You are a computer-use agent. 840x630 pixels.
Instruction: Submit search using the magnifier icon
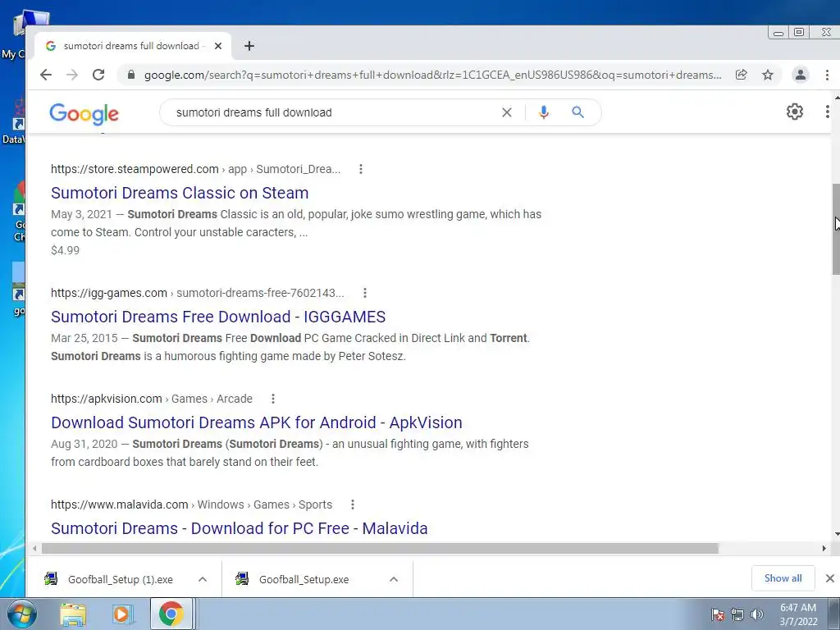[x=577, y=112]
